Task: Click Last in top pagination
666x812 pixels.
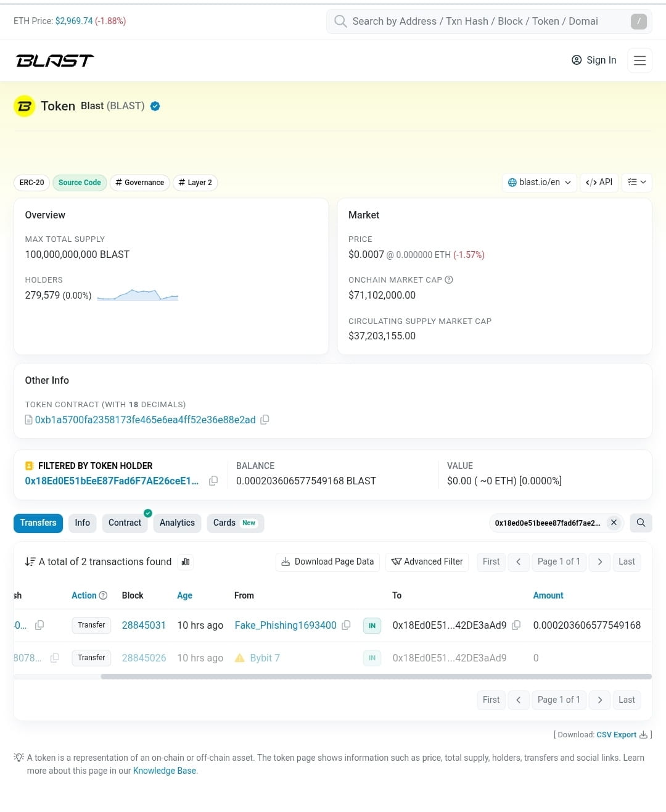Action: [x=627, y=561]
